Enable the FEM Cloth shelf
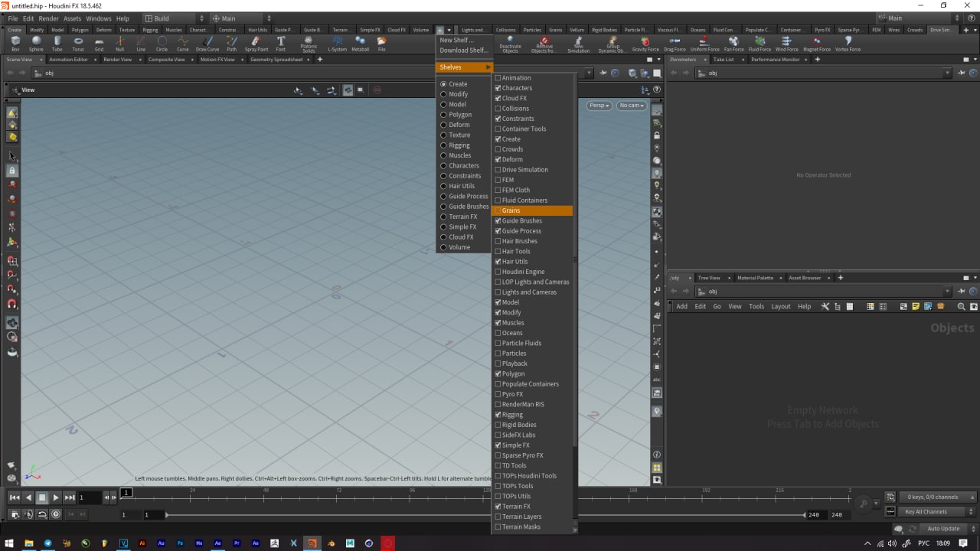Viewport: 980px width, 551px height. tap(498, 190)
